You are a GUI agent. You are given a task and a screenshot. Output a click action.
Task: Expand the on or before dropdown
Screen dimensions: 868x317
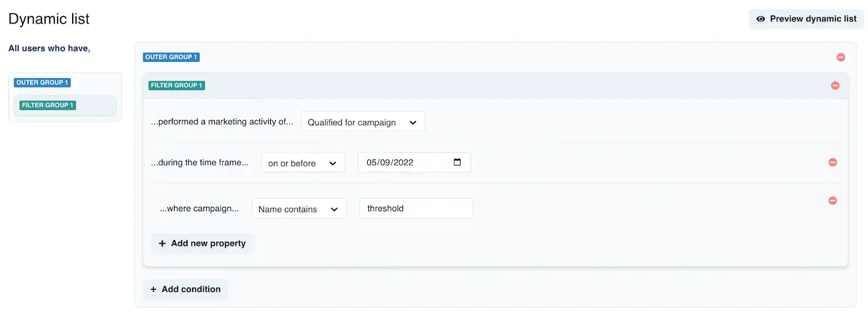click(303, 162)
